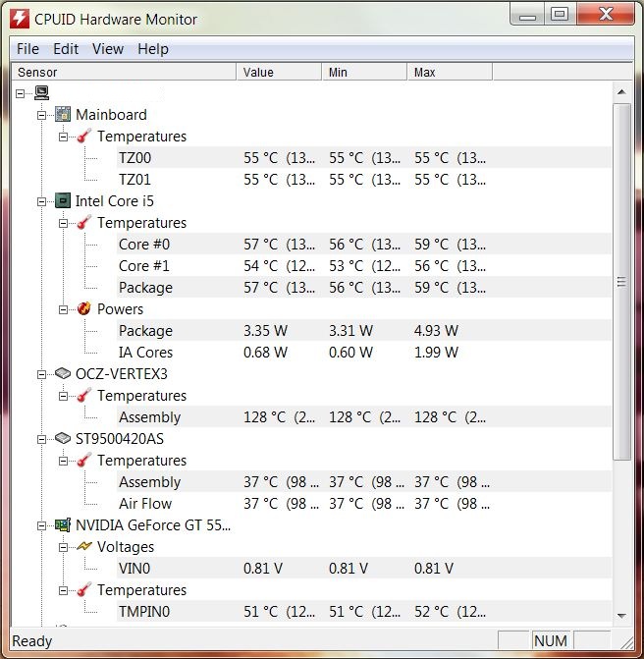Select the TMPIN0 temperature row
The image size is (644, 659).
point(364,612)
